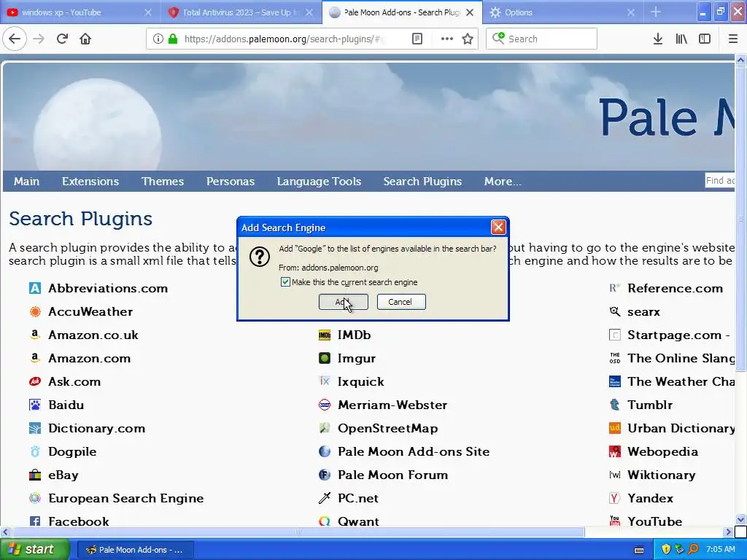747x560 pixels.
Task: Click the green padlock in address bar
Action: 173,39
